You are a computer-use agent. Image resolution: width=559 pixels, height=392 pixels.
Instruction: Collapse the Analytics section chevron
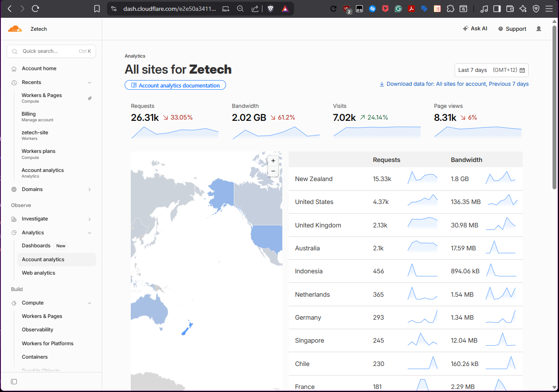coord(90,233)
